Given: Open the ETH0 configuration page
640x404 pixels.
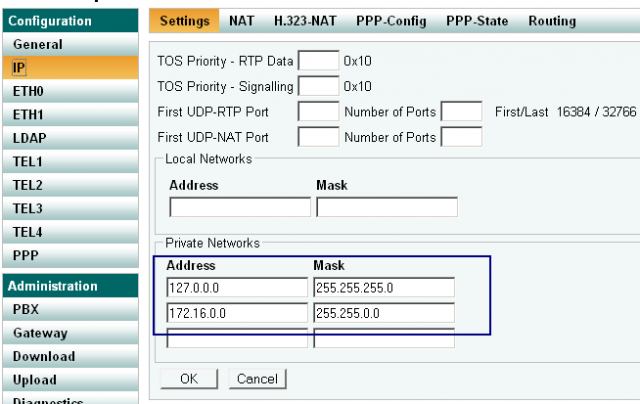Looking at the screenshot, I should tap(70, 91).
